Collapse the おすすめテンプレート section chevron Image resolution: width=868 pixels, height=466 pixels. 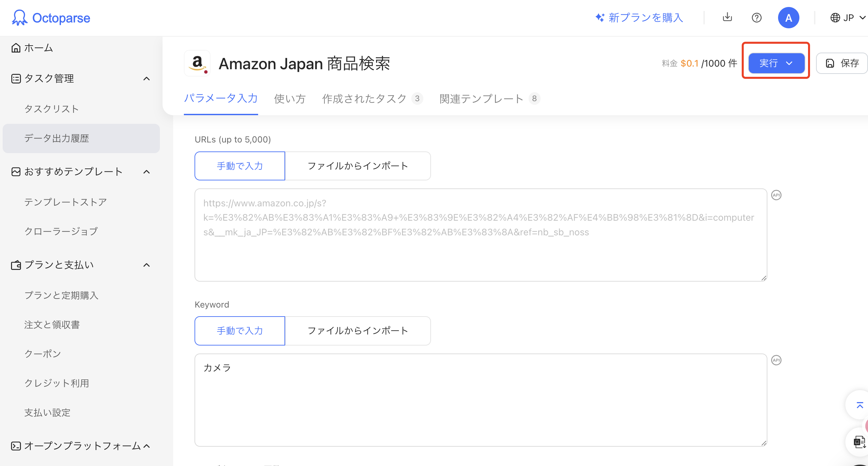point(146,172)
